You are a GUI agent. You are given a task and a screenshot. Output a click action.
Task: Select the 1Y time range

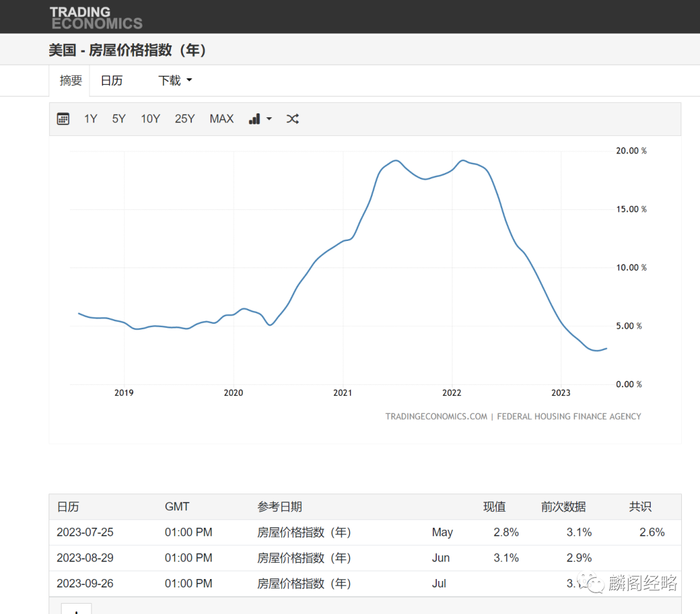[91, 119]
